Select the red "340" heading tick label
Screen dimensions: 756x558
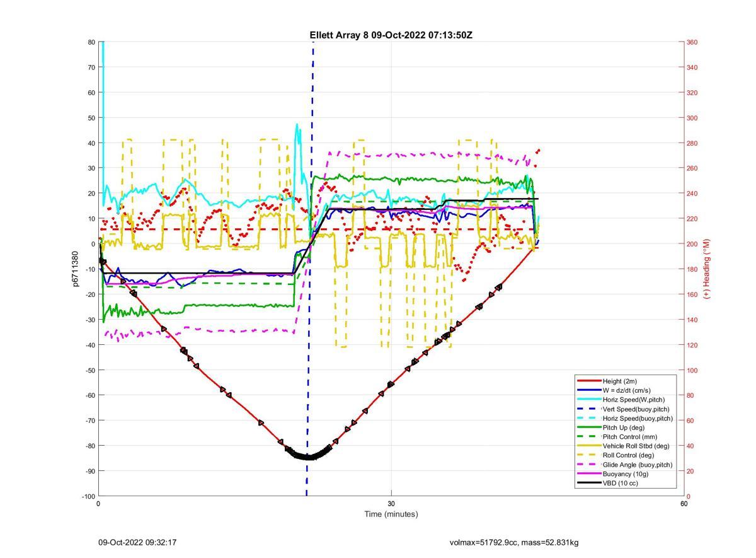692,67
